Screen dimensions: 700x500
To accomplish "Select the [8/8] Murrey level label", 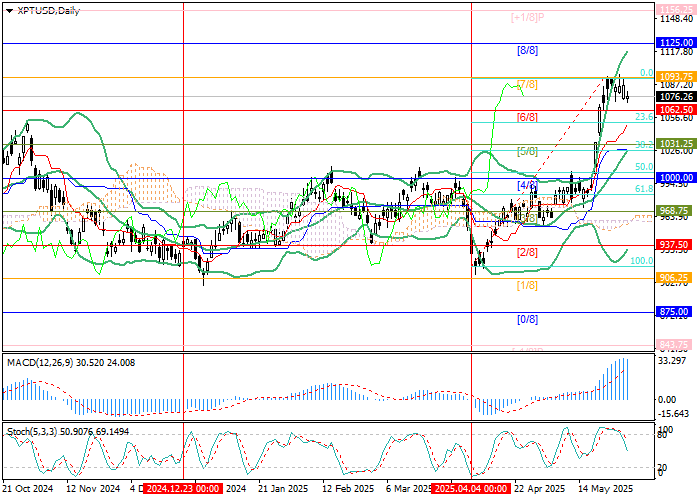I will [527, 50].
